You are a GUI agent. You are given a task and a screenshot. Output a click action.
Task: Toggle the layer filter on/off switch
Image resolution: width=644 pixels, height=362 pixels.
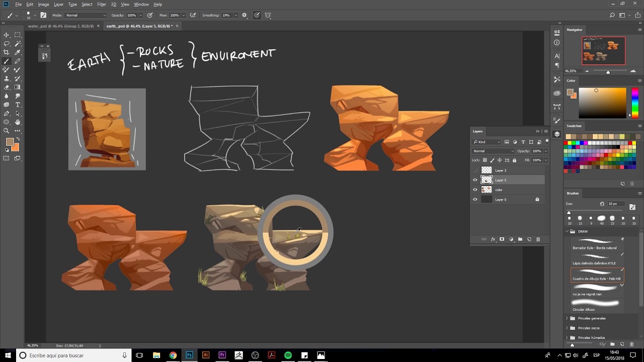pos(547,141)
